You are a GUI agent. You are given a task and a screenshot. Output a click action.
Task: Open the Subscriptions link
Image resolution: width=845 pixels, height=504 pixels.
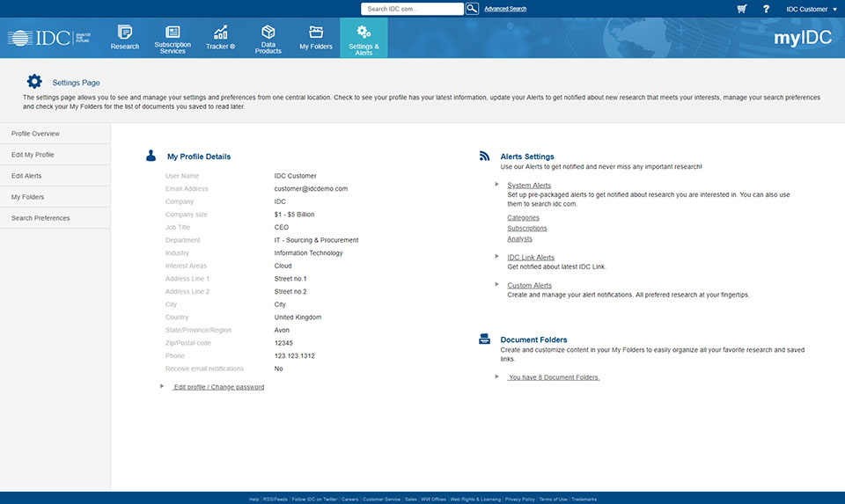click(526, 229)
